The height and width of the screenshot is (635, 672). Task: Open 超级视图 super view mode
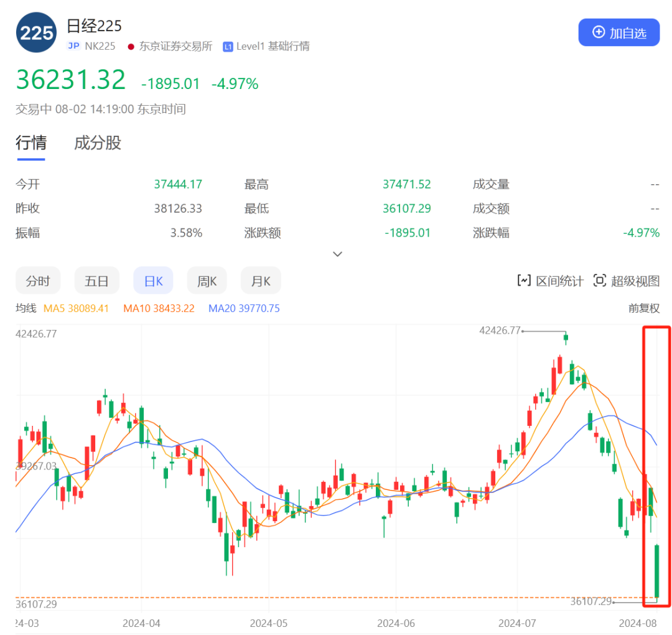point(625,281)
